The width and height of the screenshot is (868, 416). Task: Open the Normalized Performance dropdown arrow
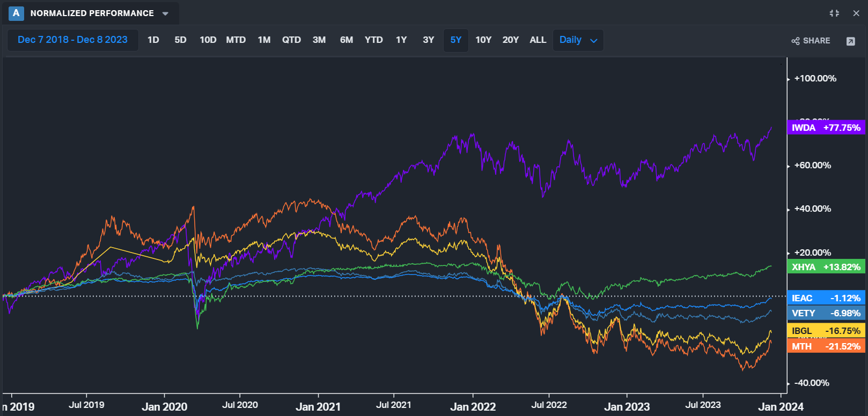tap(165, 13)
